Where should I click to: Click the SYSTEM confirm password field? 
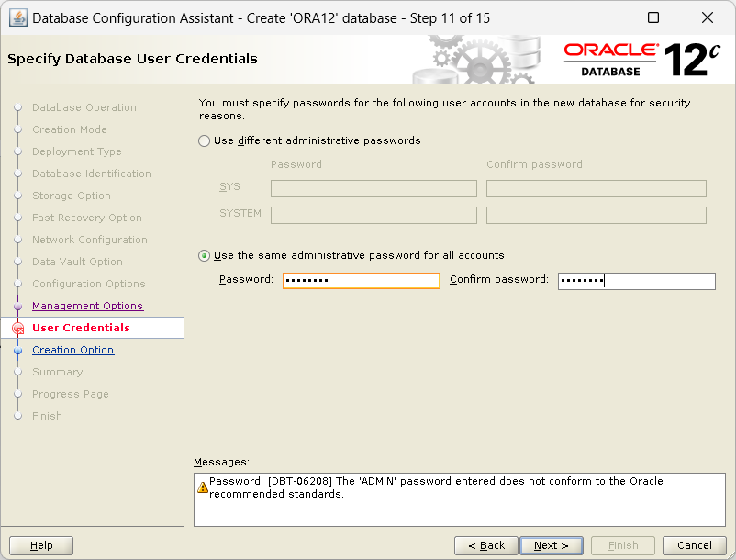(597, 215)
